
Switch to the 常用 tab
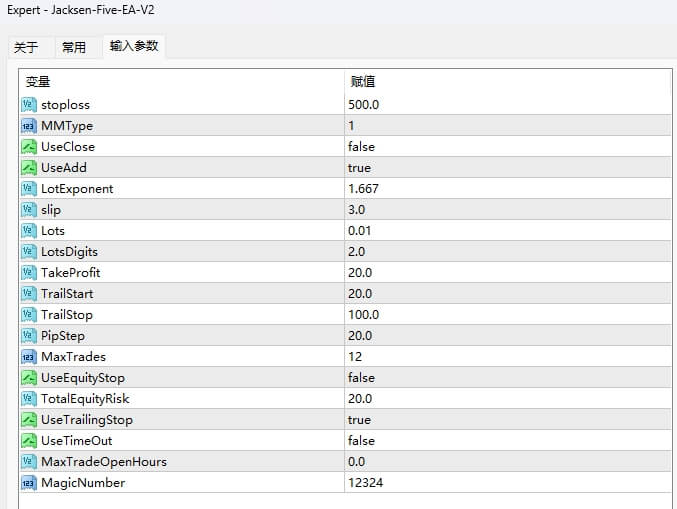coord(74,47)
